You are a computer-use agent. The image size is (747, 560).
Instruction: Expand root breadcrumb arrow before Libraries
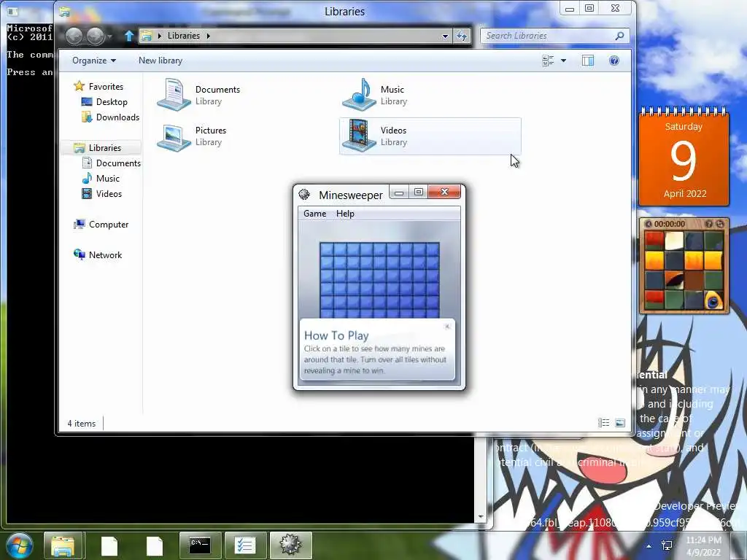160,36
